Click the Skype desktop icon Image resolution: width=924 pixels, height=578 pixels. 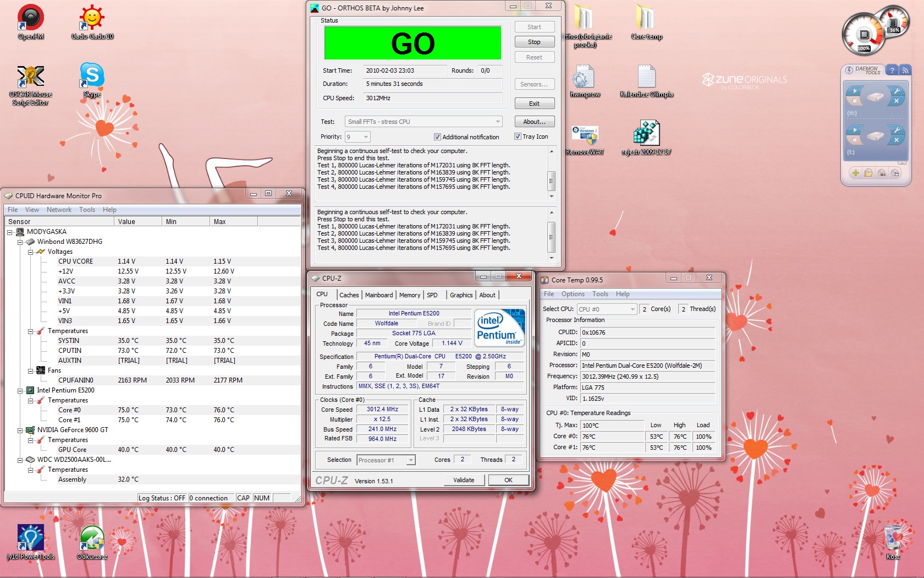tap(92, 80)
